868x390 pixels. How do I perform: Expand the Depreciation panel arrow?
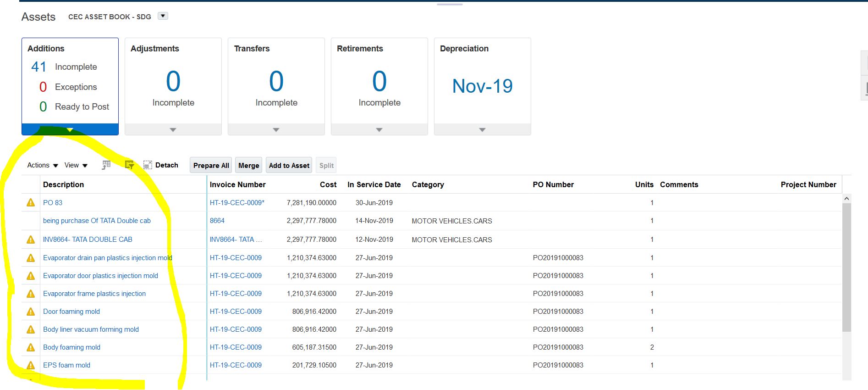pyautogui.click(x=483, y=130)
